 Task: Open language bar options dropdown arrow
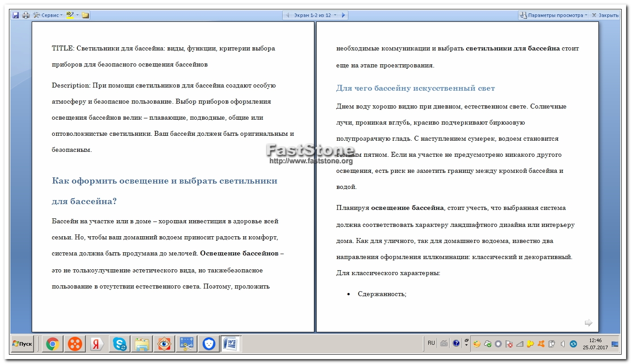466,345
